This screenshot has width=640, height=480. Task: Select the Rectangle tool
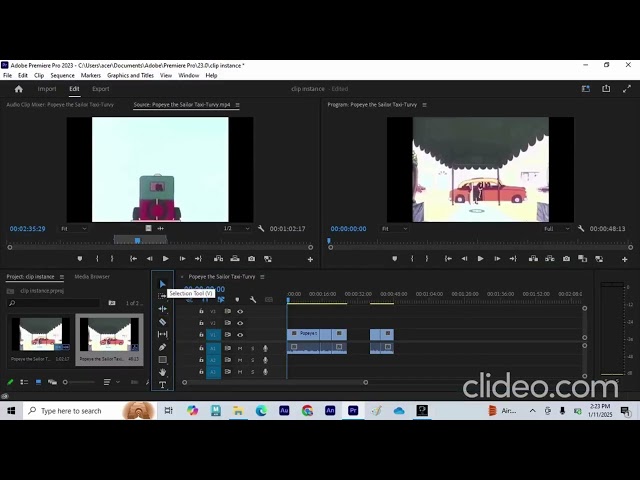coord(162,360)
